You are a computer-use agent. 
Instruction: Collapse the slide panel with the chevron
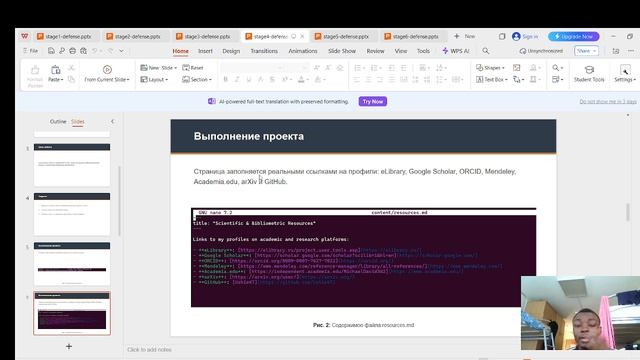[x=113, y=121]
